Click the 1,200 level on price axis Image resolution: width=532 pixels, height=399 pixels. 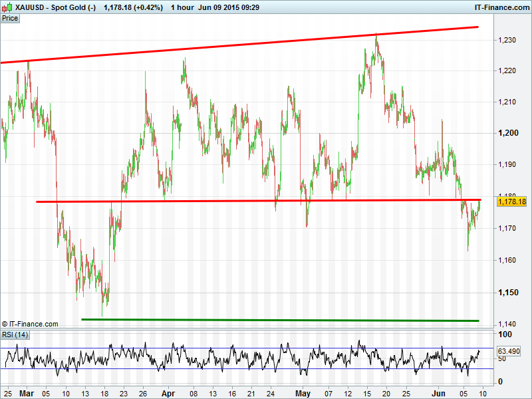507,134
